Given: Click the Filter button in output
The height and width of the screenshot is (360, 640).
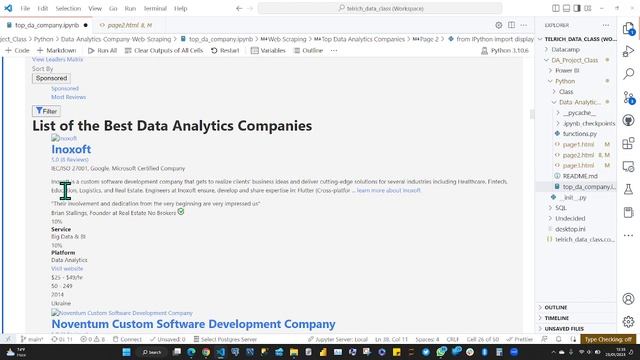Looking at the screenshot, I should 46,111.
